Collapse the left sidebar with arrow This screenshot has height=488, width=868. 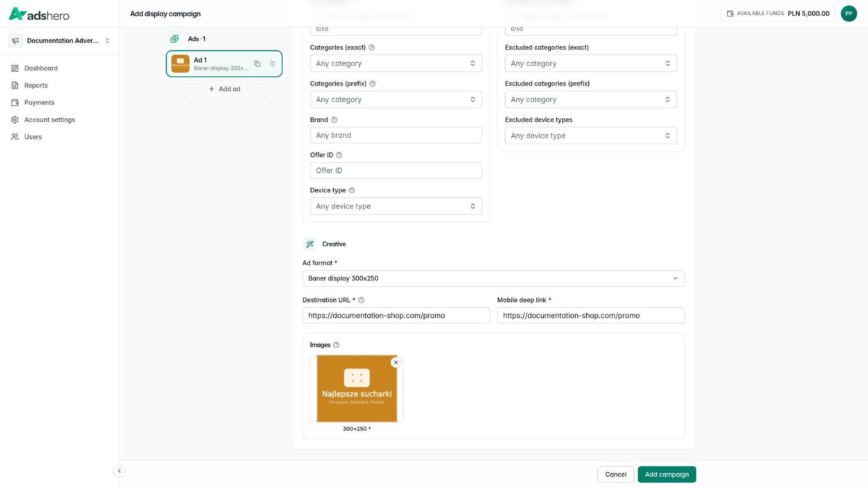tap(119, 471)
